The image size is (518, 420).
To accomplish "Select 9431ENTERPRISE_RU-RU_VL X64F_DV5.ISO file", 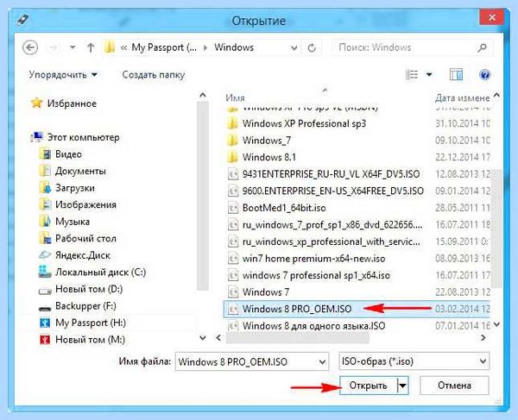I will 331,174.
